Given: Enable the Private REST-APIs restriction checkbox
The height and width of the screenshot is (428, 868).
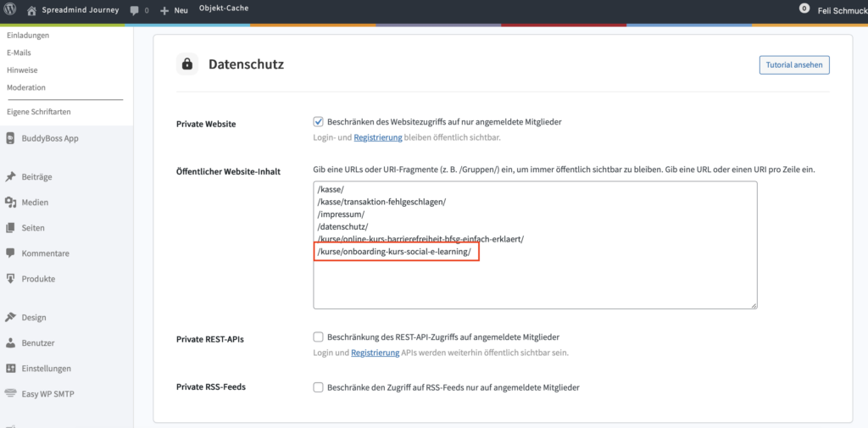Looking at the screenshot, I should (x=319, y=336).
